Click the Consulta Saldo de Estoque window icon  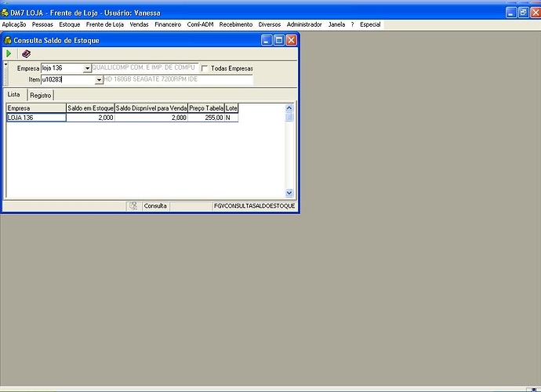7,40
